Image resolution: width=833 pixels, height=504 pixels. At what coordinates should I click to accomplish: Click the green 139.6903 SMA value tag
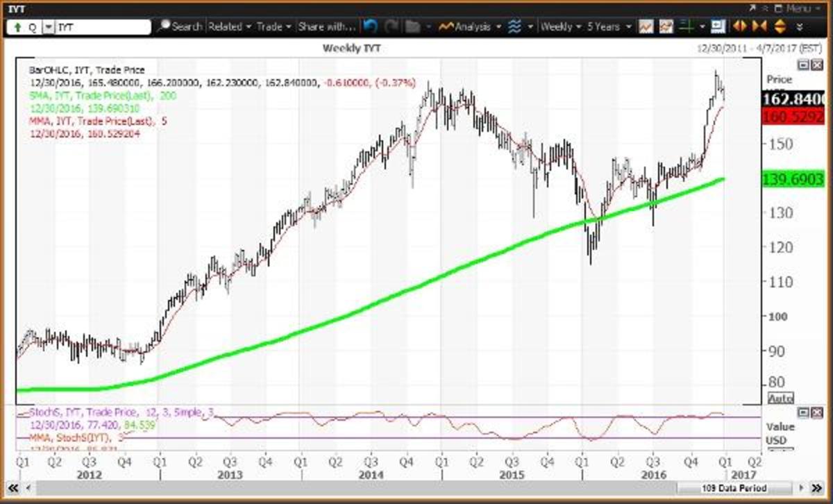click(x=795, y=179)
